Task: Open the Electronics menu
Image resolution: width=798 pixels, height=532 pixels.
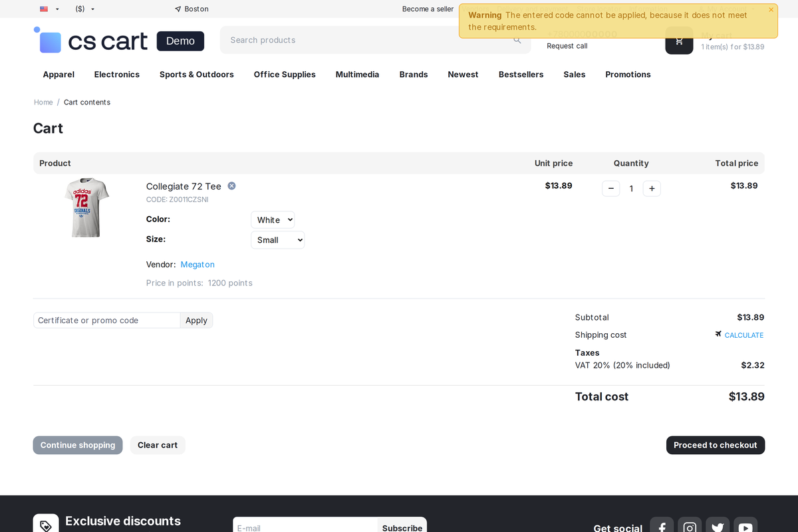Action: click(x=117, y=74)
